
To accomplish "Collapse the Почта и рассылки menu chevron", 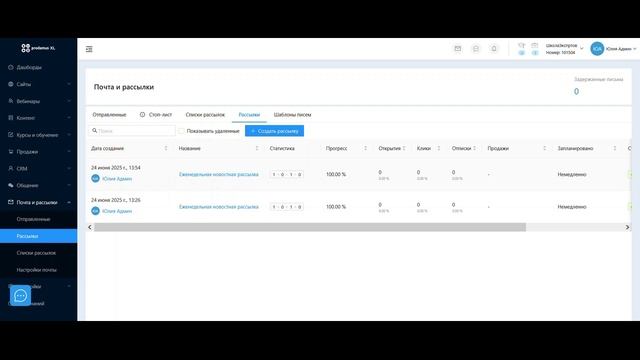I will [69, 202].
